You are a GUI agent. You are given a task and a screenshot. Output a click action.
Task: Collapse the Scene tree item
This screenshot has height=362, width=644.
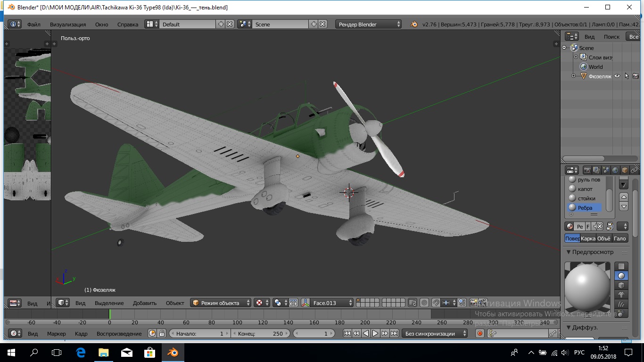pos(564,48)
